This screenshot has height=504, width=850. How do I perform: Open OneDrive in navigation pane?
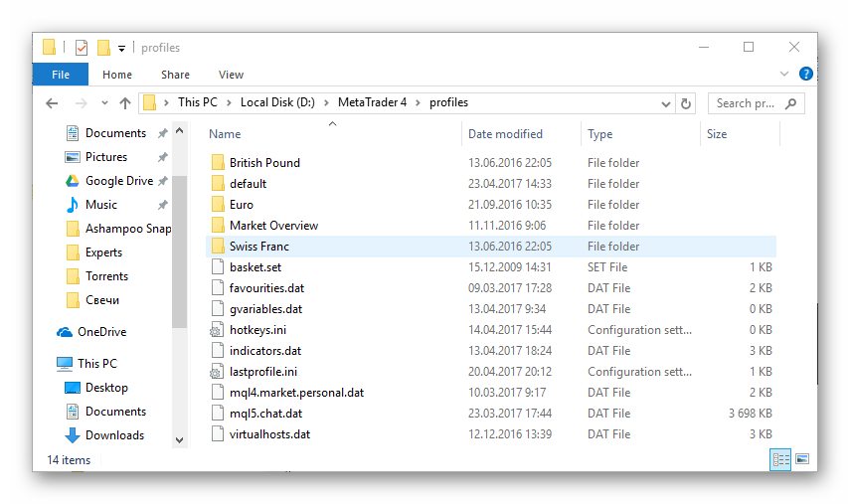coord(101,332)
